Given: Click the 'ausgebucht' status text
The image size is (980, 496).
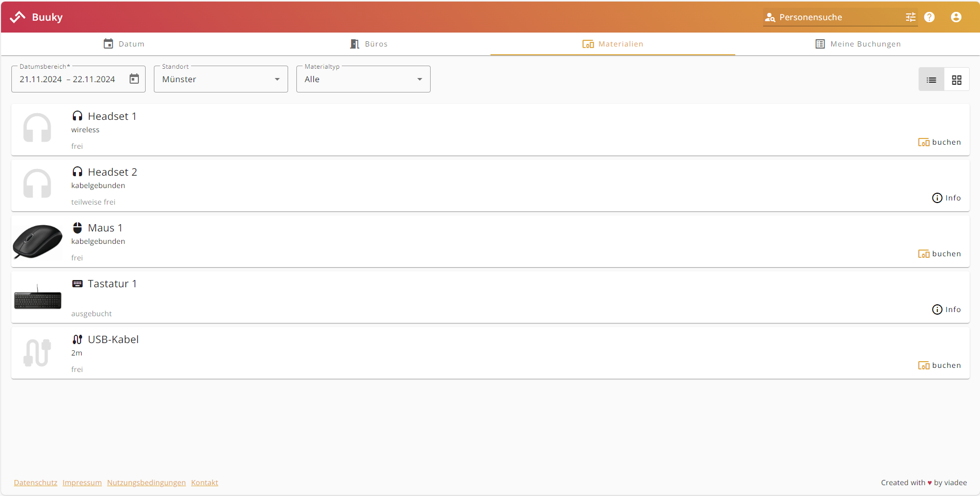Looking at the screenshot, I should click(x=91, y=314).
